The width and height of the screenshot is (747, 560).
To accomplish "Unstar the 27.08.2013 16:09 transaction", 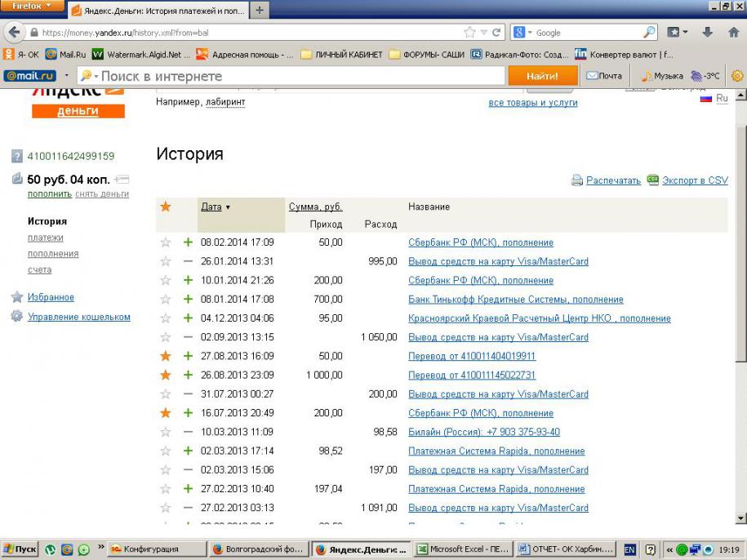I will [x=165, y=356].
